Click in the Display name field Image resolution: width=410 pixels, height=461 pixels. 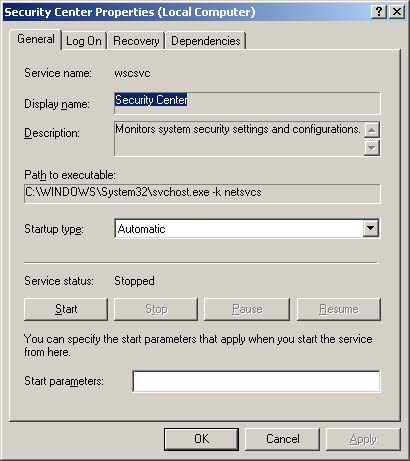pos(247,103)
